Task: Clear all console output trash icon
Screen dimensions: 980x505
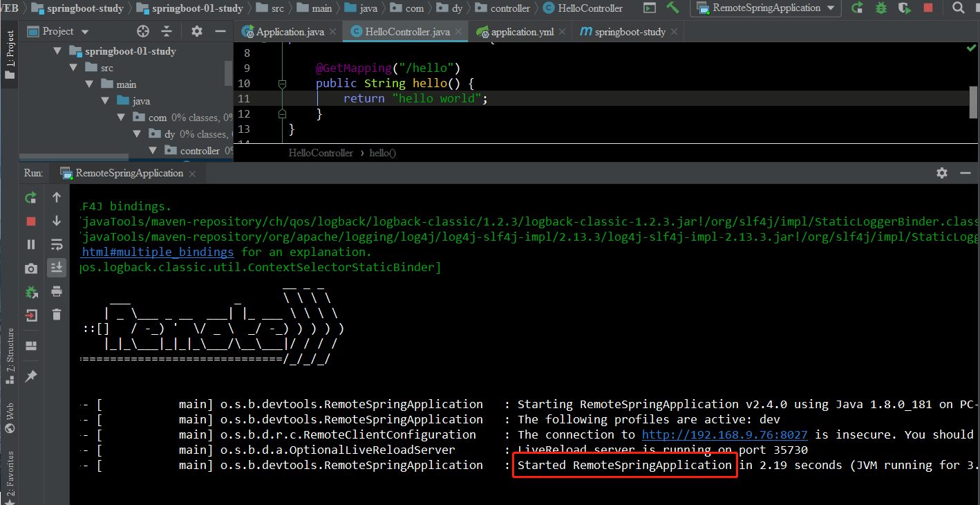Action: [x=57, y=315]
